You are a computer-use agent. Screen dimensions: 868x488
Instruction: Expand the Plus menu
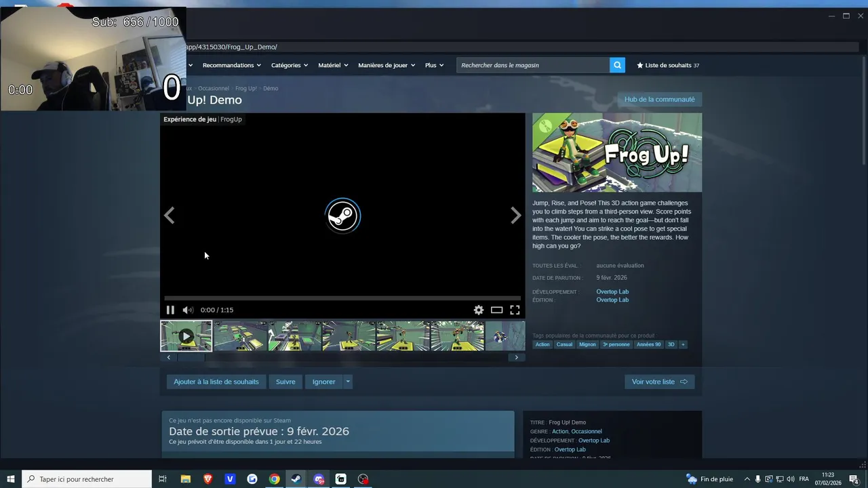point(434,65)
